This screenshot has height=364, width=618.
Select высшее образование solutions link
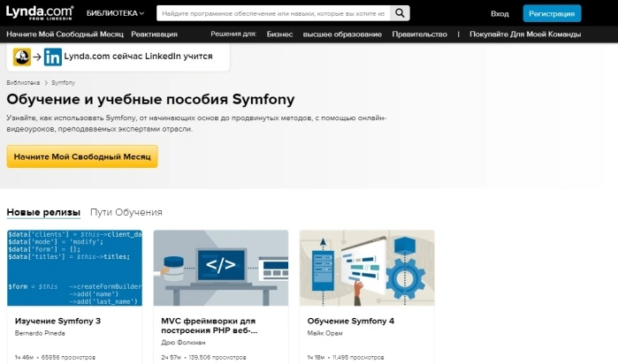pos(342,34)
